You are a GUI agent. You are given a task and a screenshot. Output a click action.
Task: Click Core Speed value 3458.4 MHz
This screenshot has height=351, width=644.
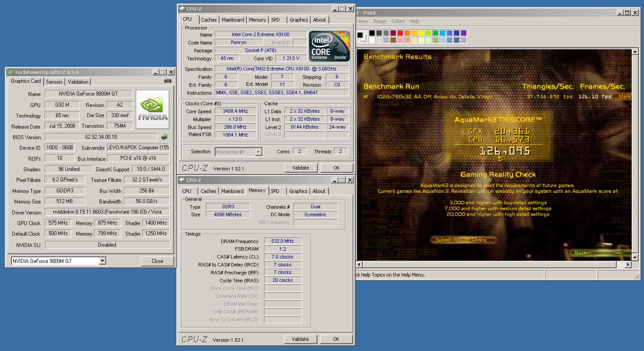click(x=236, y=111)
